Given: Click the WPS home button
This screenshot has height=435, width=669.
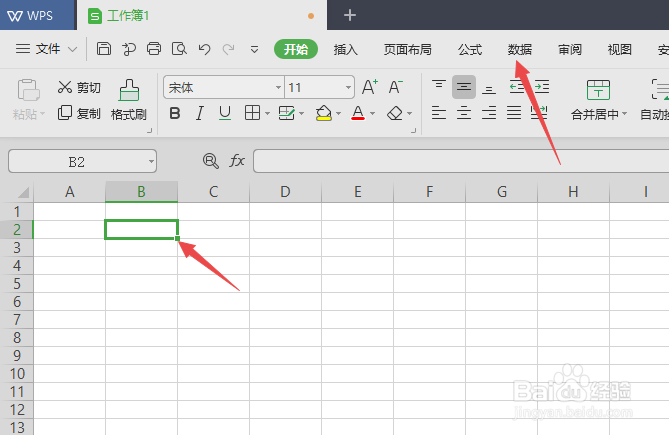Looking at the screenshot, I should 38,15.
